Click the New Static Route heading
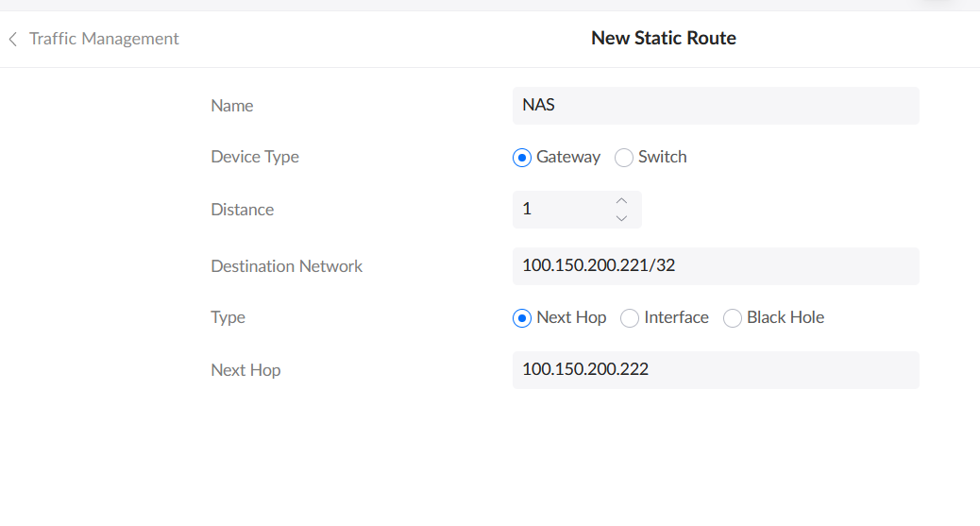 click(663, 39)
